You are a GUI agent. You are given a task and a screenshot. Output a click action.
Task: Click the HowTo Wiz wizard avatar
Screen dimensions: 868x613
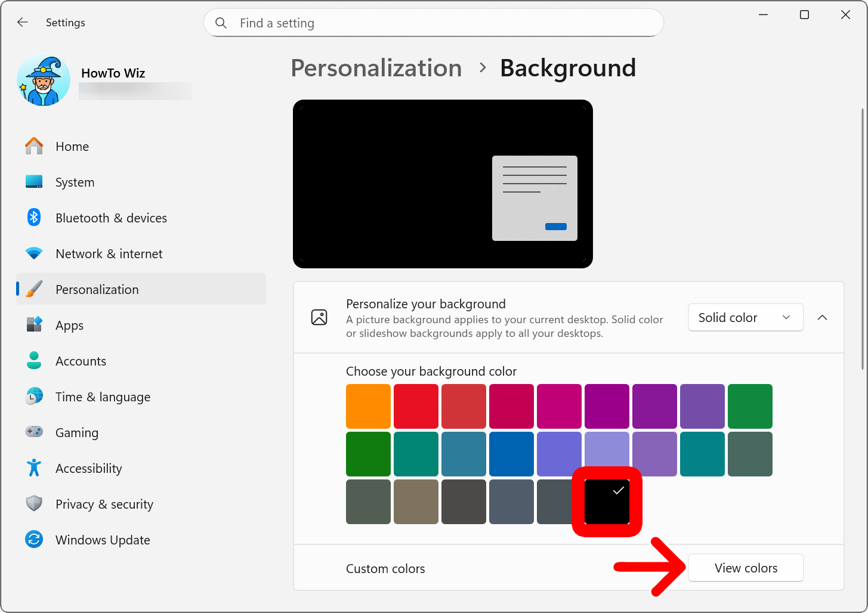tap(44, 81)
